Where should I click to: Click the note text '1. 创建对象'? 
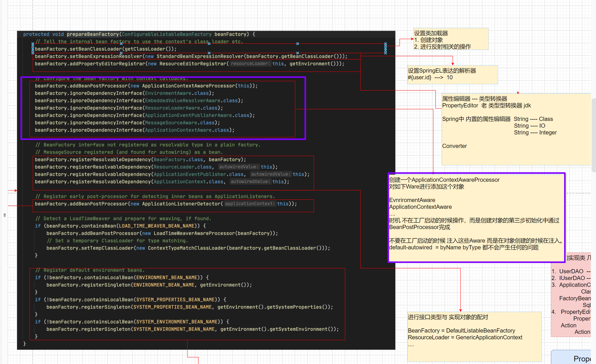pyautogui.click(x=428, y=40)
